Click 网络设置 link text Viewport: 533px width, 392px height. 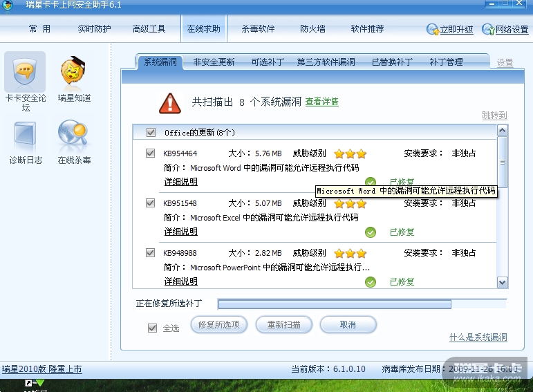[512, 30]
